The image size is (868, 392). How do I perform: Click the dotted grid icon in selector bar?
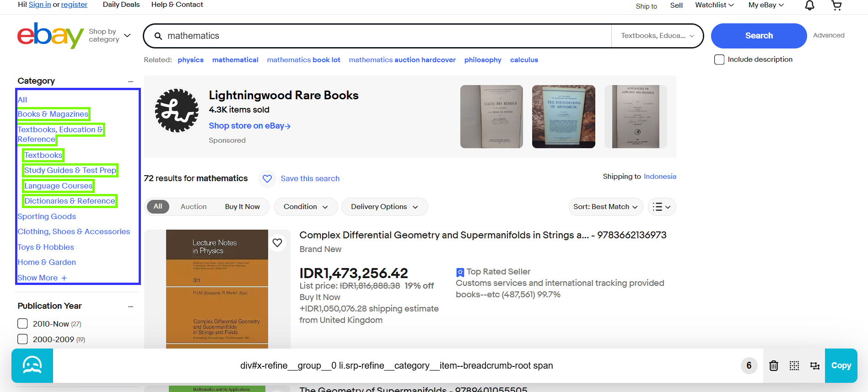click(794, 365)
